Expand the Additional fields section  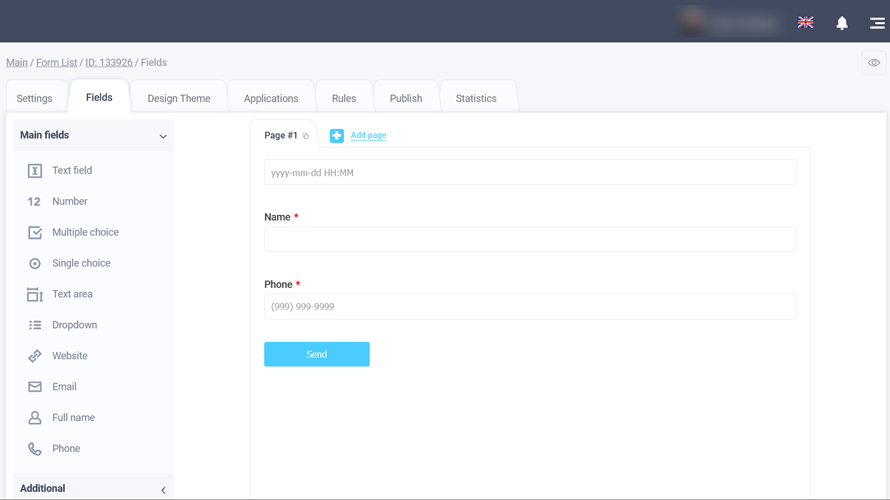coord(163,490)
